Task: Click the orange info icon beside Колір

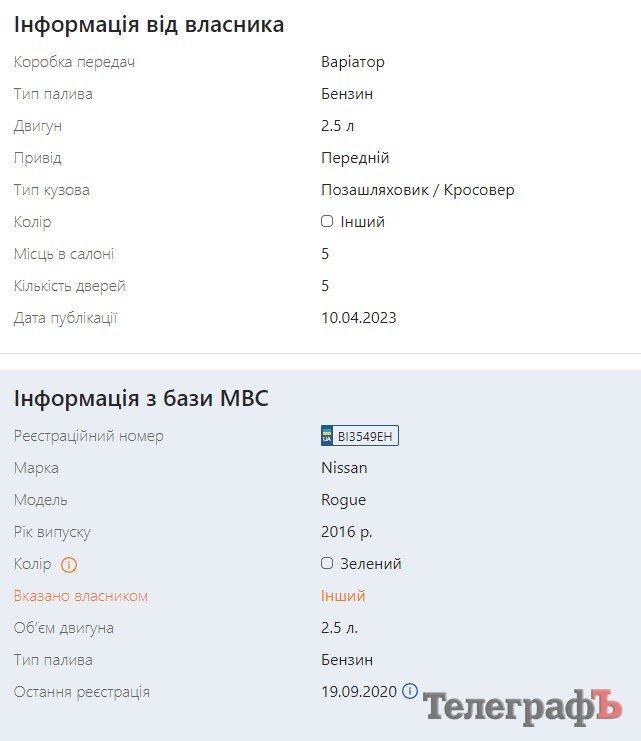Action: tap(69, 564)
